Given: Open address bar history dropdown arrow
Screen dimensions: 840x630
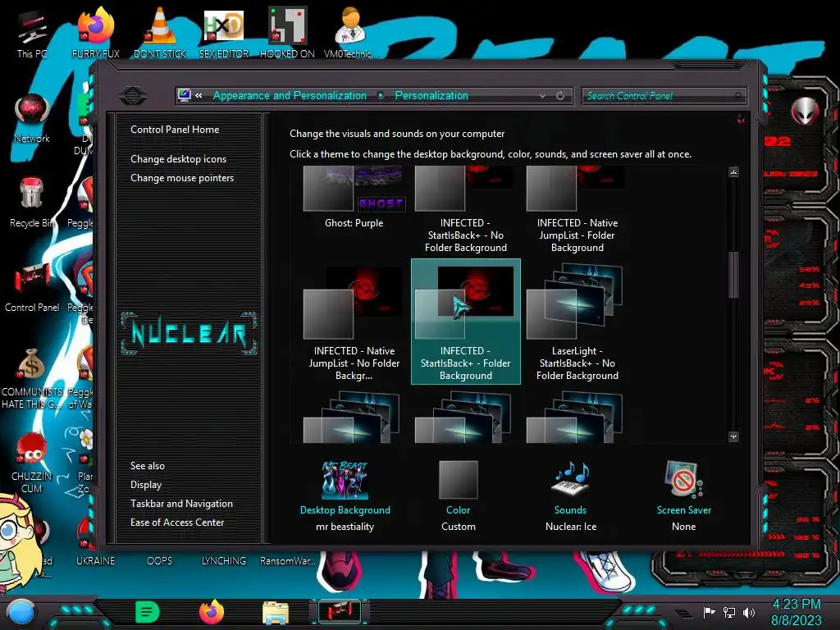Looking at the screenshot, I should pyautogui.click(x=543, y=95).
